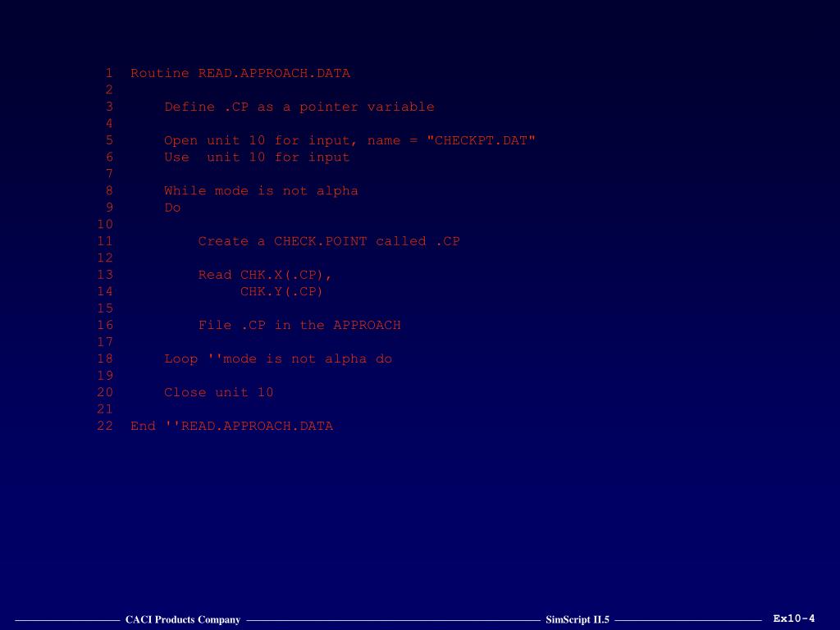Select the 'Close unit 10' statement
This screenshot has height=630, width=840.
pyautogui.click(x=218, y=392)
